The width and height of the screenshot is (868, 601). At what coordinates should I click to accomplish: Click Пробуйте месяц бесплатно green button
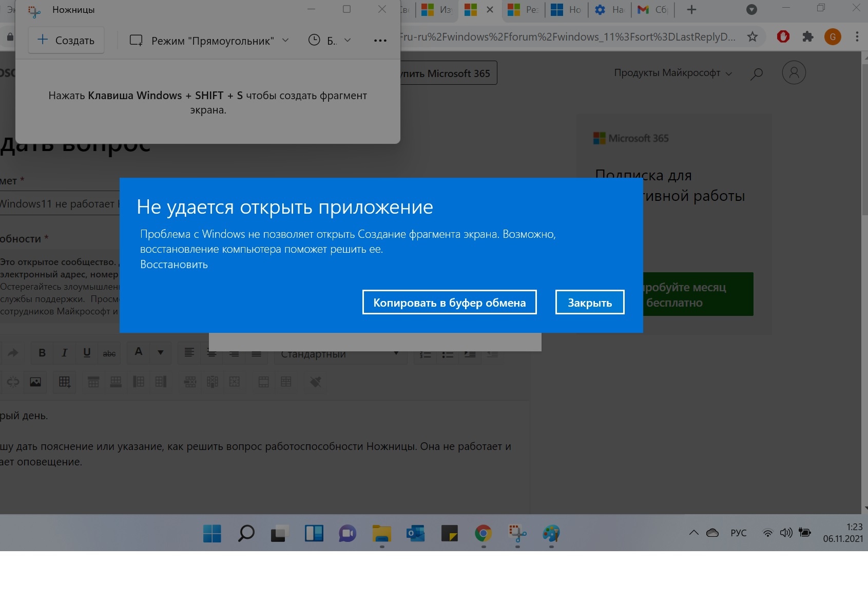(698, 294)
